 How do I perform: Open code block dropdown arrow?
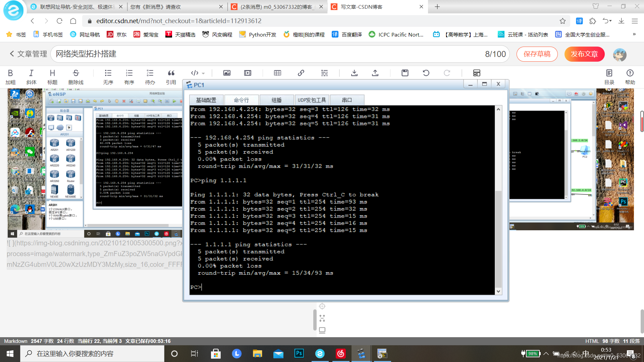tap(203, 73)
